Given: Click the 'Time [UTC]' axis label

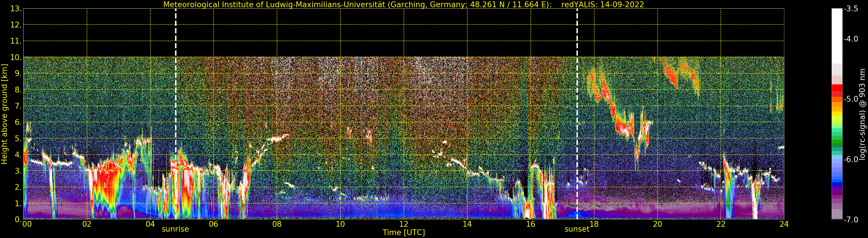Looking at the screenshot, I should (404, 232).
